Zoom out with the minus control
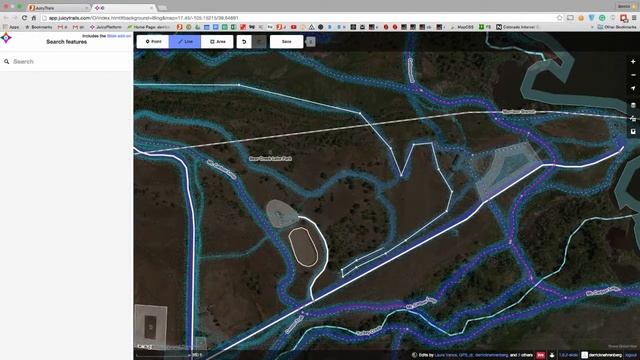Screen dimensions: 640x360 [633, 75]
